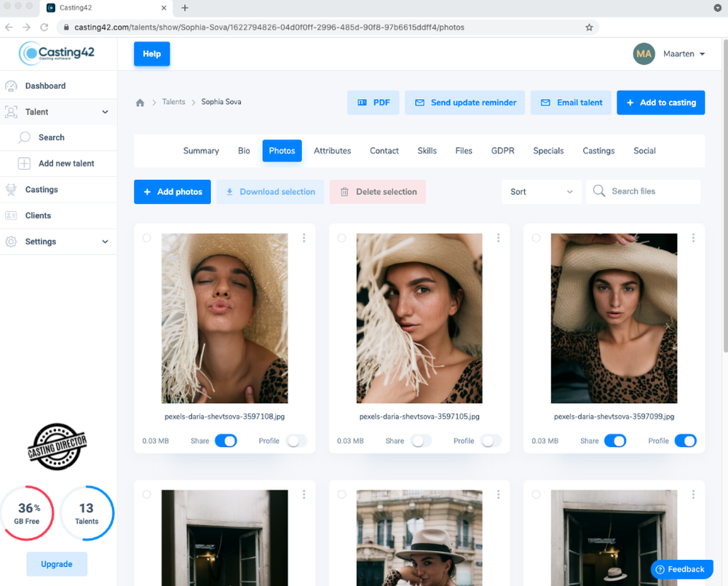Click the 13 Talents circular gauge
Screen dimensions: 728x586
coord(87,513)
